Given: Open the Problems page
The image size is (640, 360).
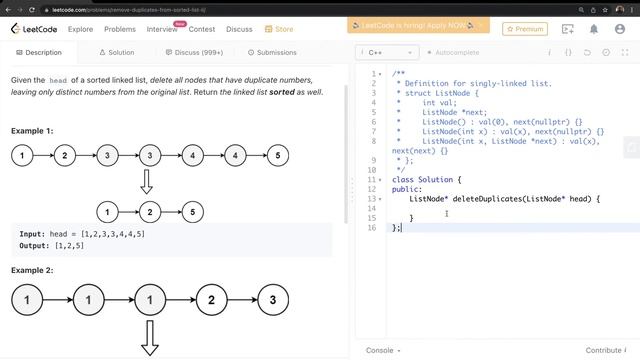Looking at the screenshot, I should point(120,29).
